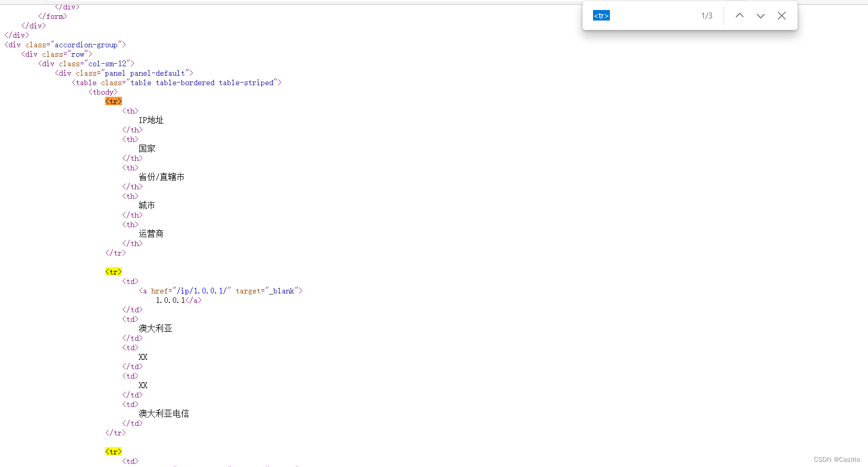Click the cell text 澳大利亚
The image size is (868, 467).
[155, 329]
